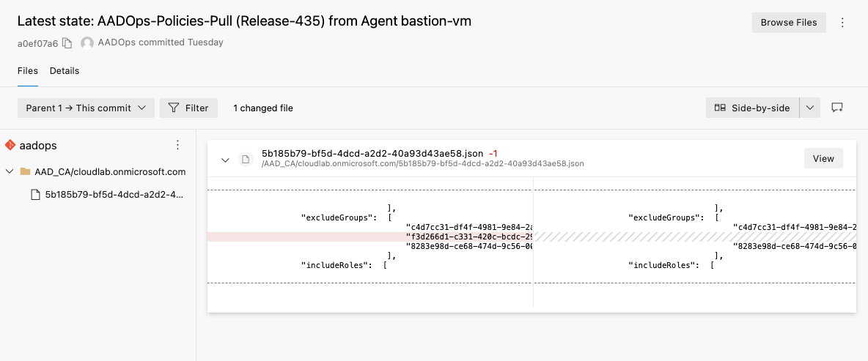Collapse the 5b185b79 json file diff

225,160
